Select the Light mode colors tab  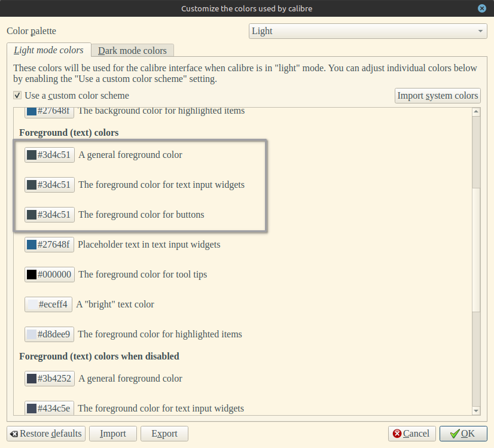tap(49, 50)
